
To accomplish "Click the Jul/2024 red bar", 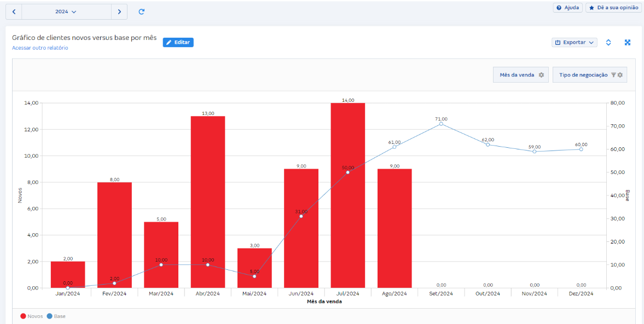I will (x=347, y=219).
